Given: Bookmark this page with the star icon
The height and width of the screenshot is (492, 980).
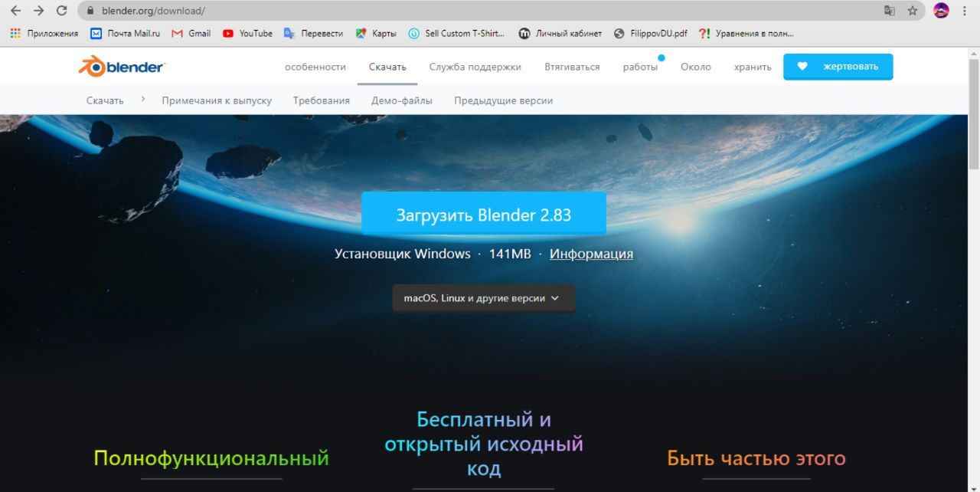Looking at the screenshot, I should click(913, 11).
